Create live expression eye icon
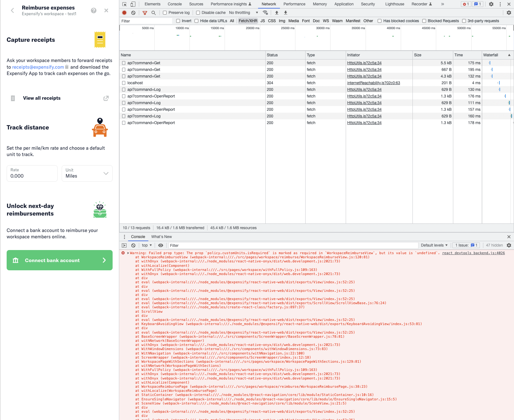 (x=161, y=245)
